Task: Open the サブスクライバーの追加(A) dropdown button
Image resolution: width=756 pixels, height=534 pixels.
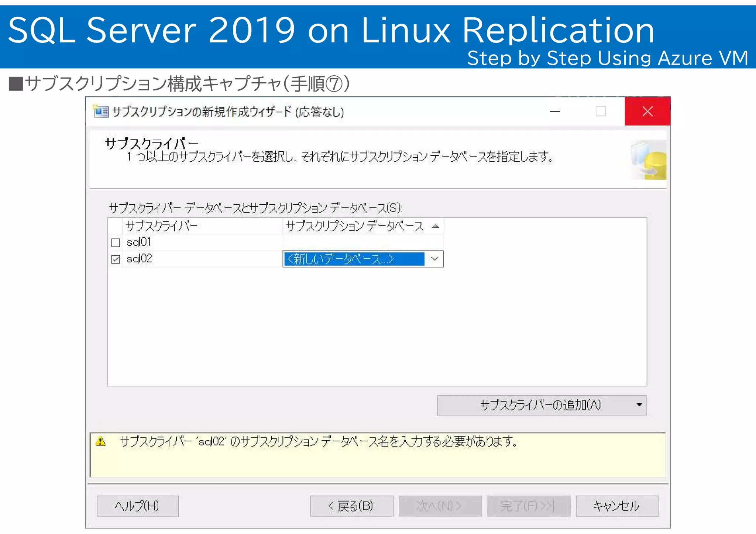Action: [x=542, y=405]
